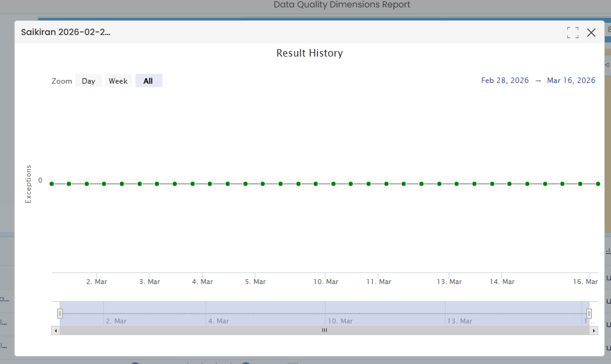Click 4. Mar label in the navigator

point(218,321)
